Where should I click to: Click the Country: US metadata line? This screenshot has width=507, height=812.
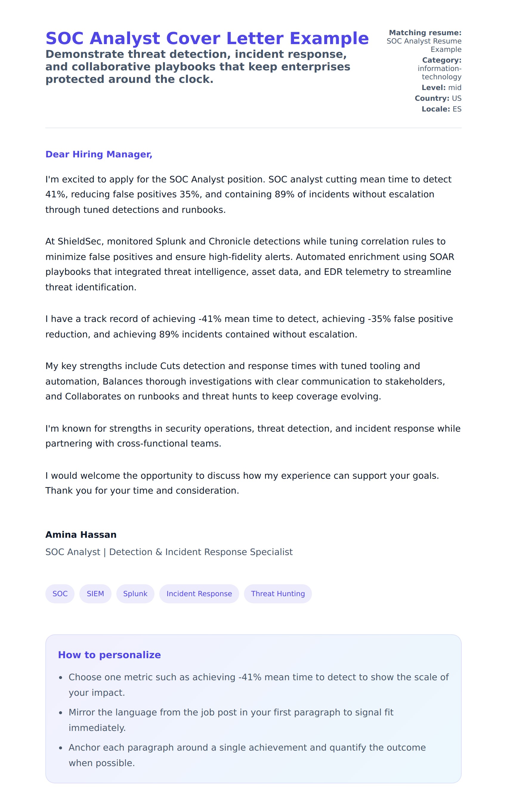coord(438,98)
